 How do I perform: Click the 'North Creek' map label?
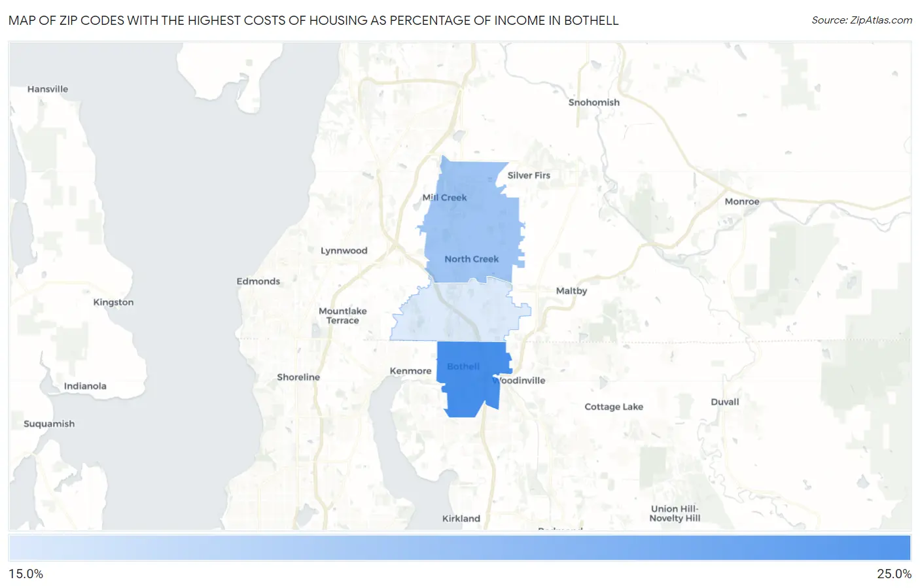pos(471,259)
